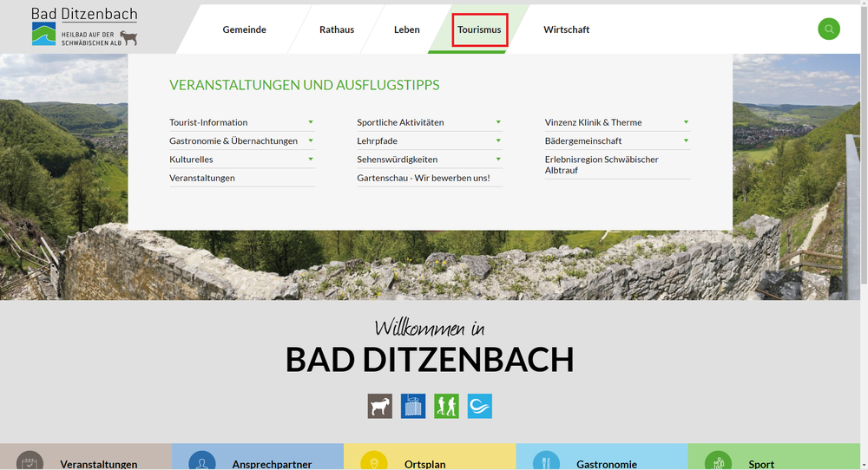Expand Sportliche Aktivitäten arrow
The height and width of the screenshot is (470, 868).
pyautogui.click(x=498, y=122)
